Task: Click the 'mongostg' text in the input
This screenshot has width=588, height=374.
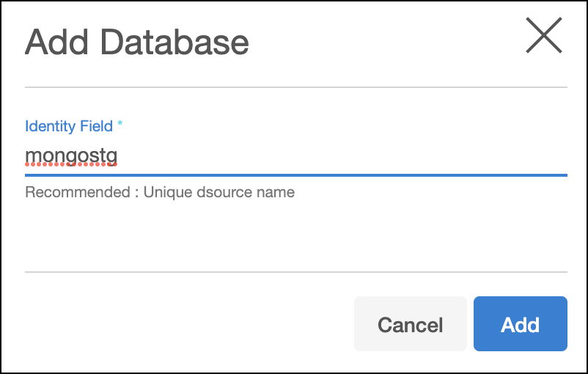Action: [72, 157]
